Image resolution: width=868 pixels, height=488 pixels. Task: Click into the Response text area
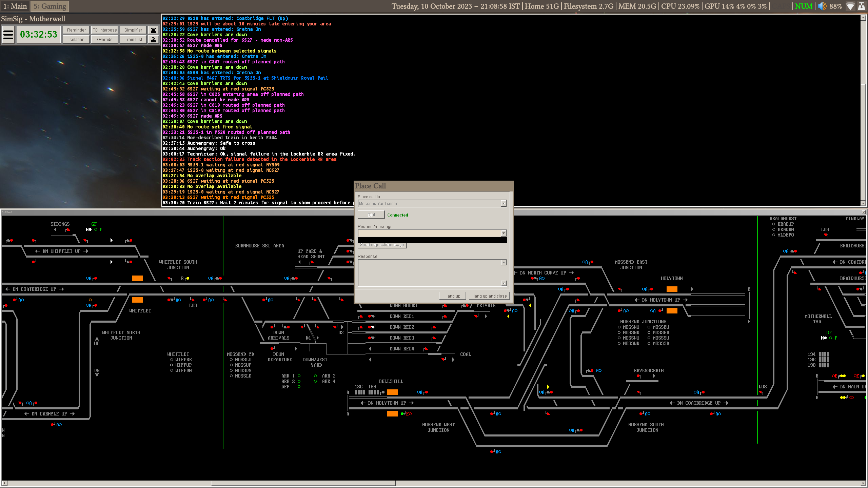click(429, 273)
